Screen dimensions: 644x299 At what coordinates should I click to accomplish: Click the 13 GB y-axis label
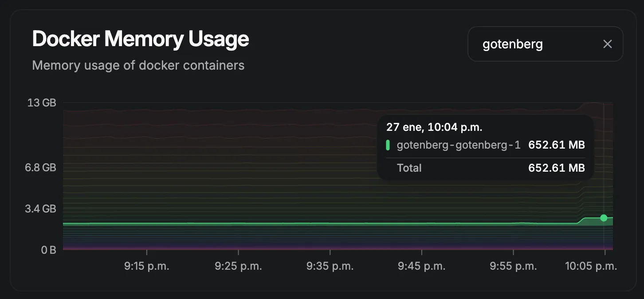42,103
